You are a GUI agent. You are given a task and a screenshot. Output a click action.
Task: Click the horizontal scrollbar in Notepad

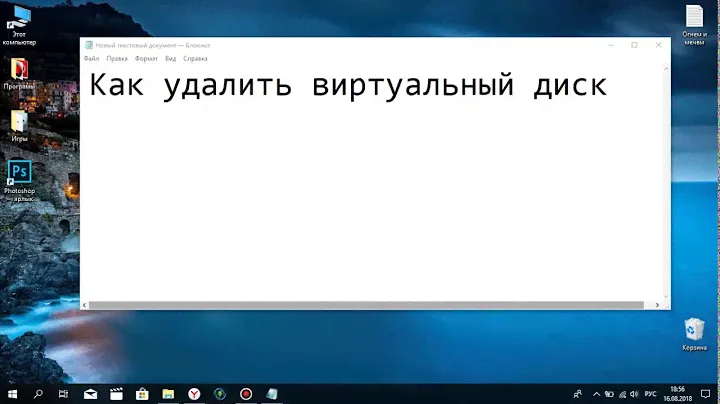click(360, 304)
